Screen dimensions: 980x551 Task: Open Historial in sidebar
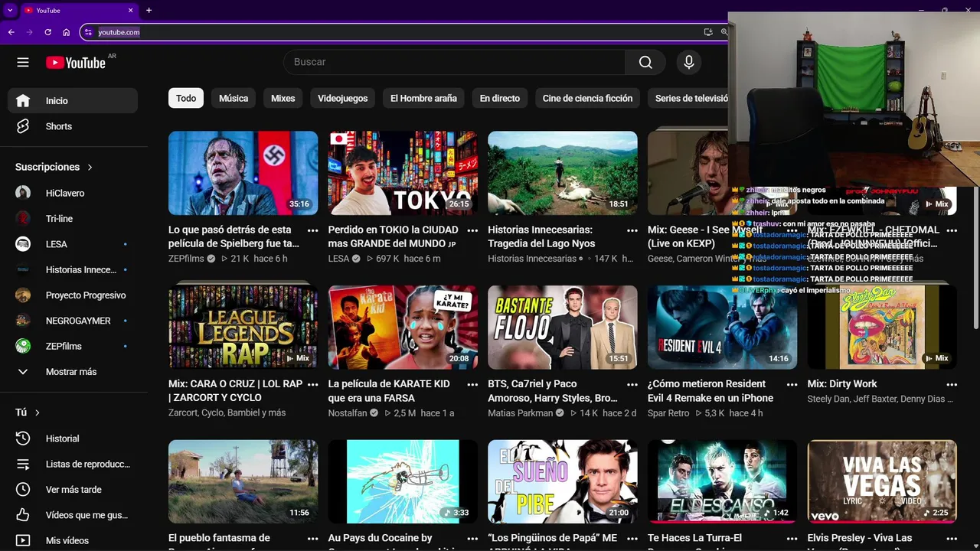tap(73, 439)
